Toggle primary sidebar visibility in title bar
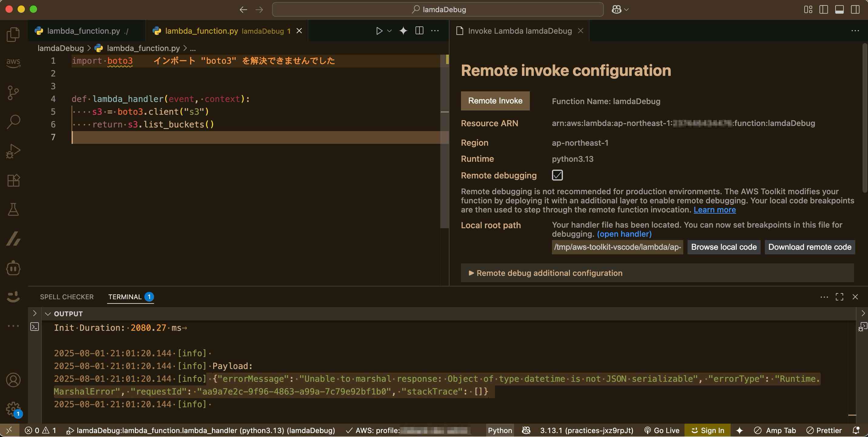Image resolution: width=868 pixels, height=437 pixels. (823, 9)
